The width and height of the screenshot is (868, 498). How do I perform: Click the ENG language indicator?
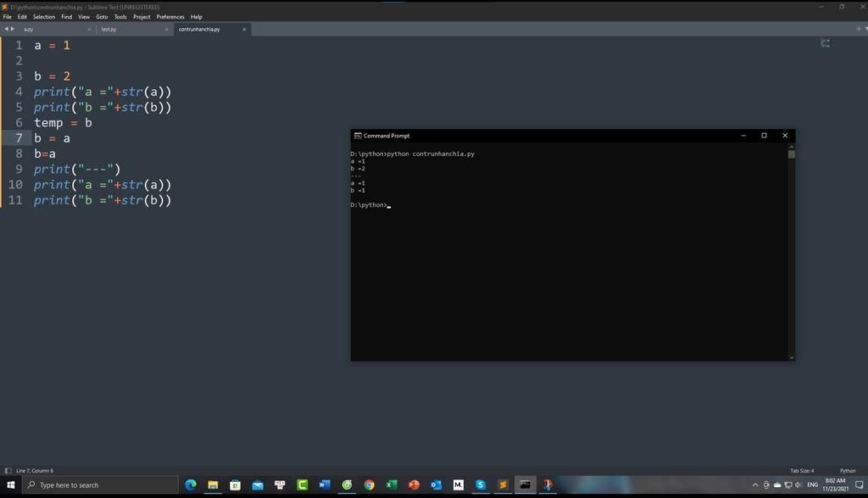point(812,484)
